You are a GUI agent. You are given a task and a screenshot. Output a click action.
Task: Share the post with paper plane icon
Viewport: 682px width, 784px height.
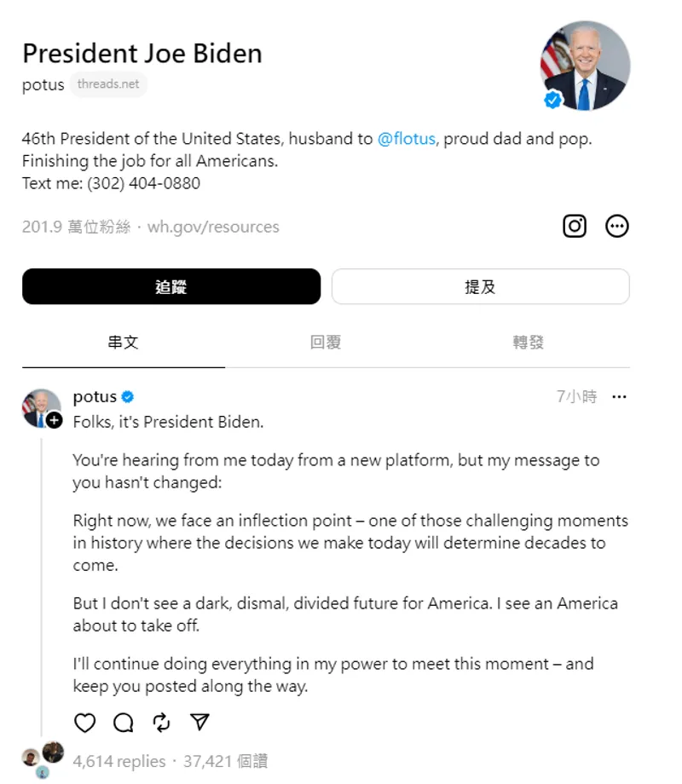199,723
